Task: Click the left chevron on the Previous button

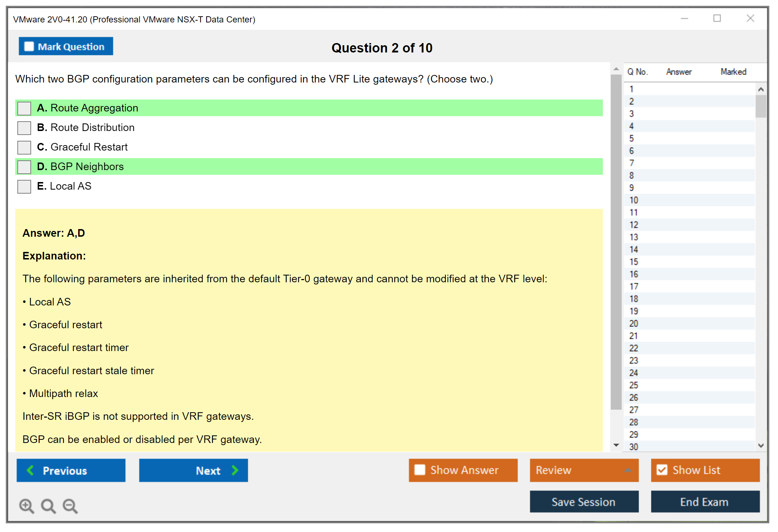Action: [30, 470]
